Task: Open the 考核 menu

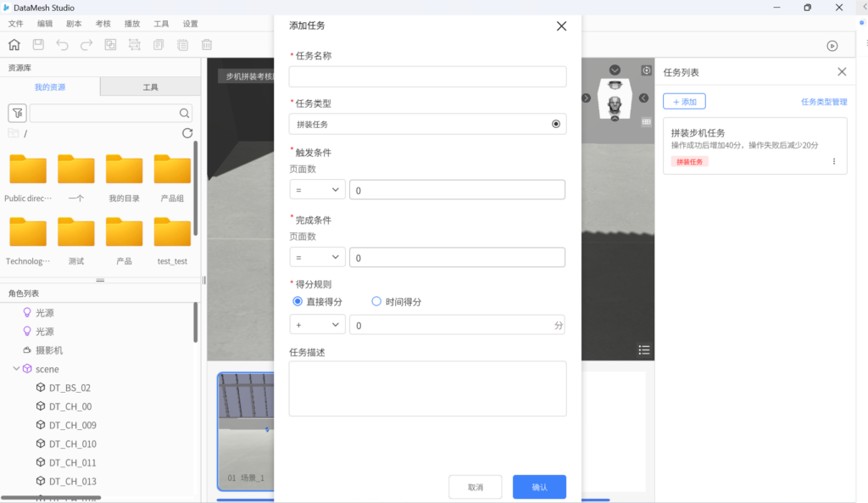Action: 103,24
